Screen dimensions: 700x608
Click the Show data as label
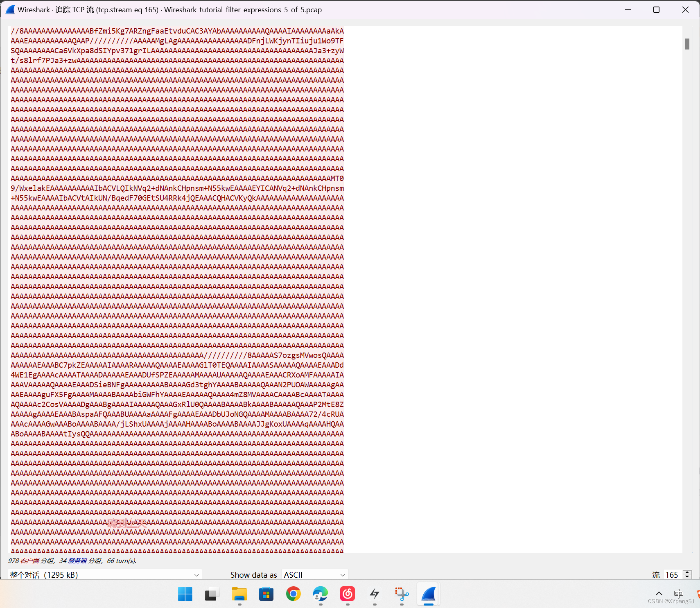(254, 575)
